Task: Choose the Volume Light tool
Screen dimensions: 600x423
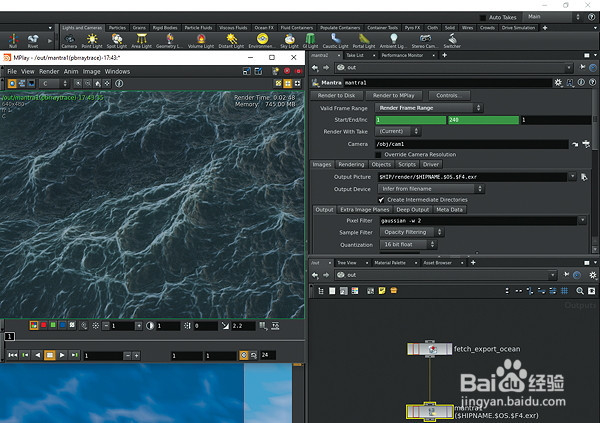Action: [x=203, y=39]
